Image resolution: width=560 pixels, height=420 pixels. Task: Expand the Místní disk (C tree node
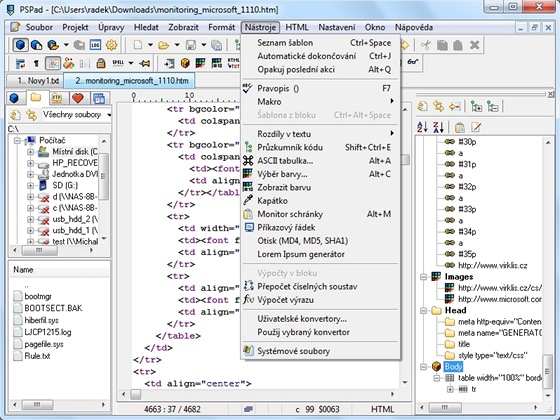click(x=30, y=152)
